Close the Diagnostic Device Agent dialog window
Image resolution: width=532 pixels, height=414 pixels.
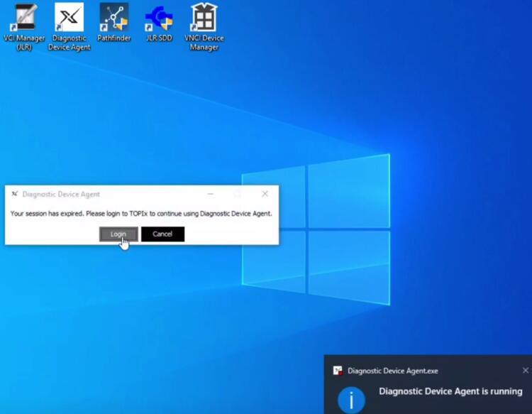[265, 194]
